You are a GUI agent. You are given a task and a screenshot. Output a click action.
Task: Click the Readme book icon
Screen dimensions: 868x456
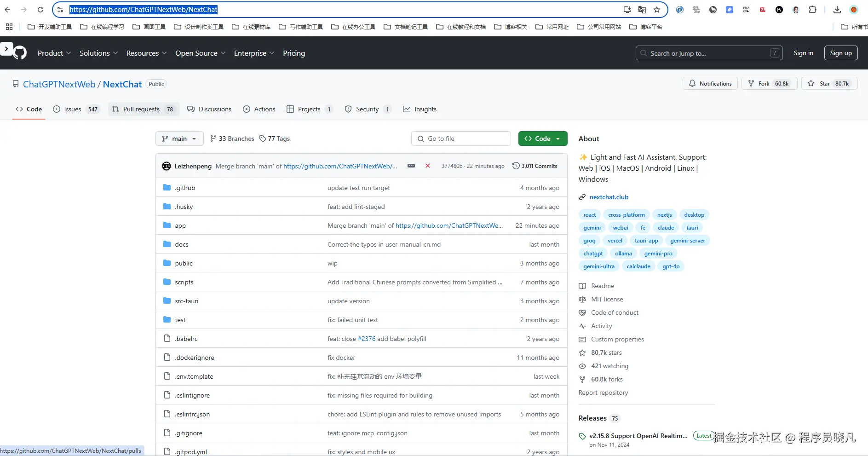click(582, 286)
